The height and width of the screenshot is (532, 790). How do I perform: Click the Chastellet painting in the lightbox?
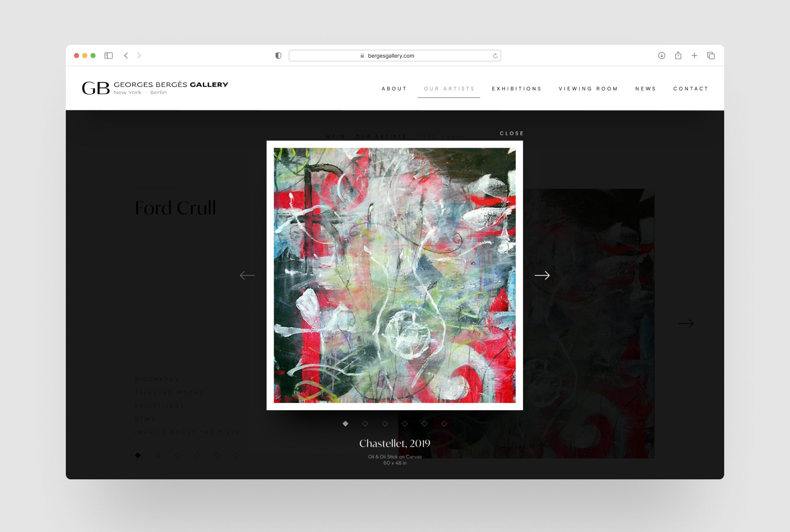click(395, 275)
